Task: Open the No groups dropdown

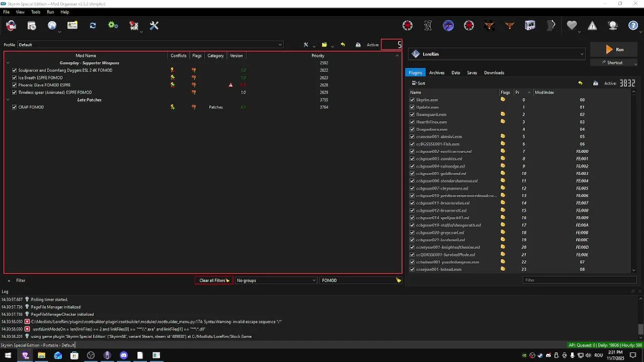Action: (276, 281)
